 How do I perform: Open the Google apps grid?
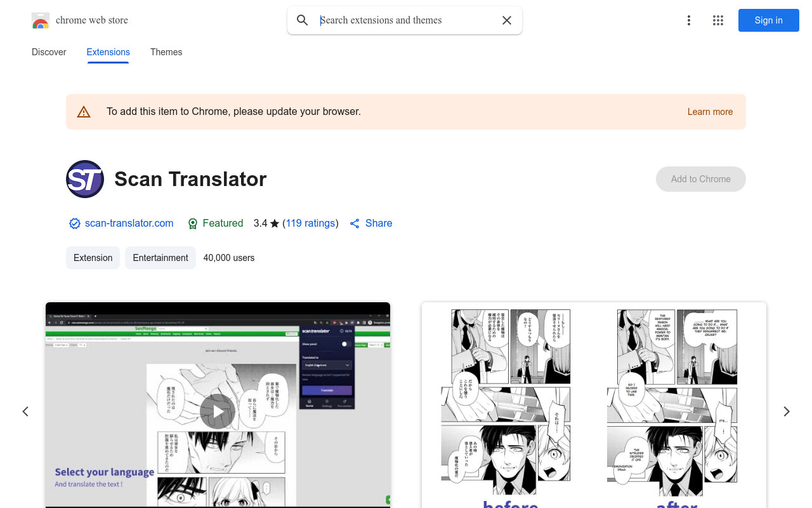(x=718, y=20)
